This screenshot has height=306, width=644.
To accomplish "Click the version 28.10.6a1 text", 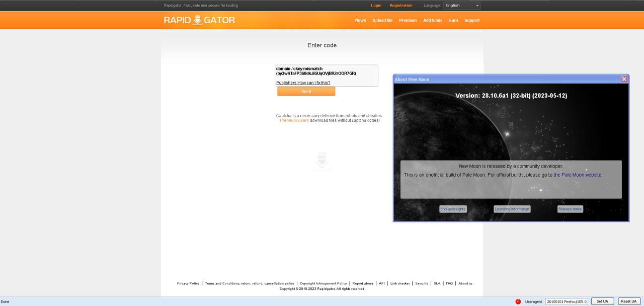I will click(x=511, y=96).
